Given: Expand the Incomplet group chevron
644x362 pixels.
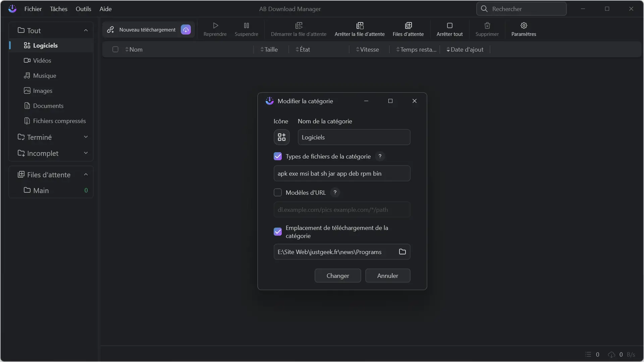Looking at the screenshot, I should tap(86, 153).
